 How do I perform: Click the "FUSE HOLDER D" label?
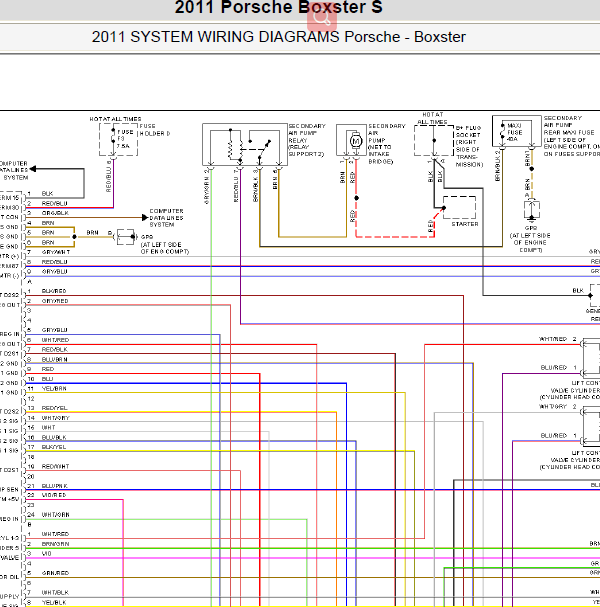[x=154, y=130]
